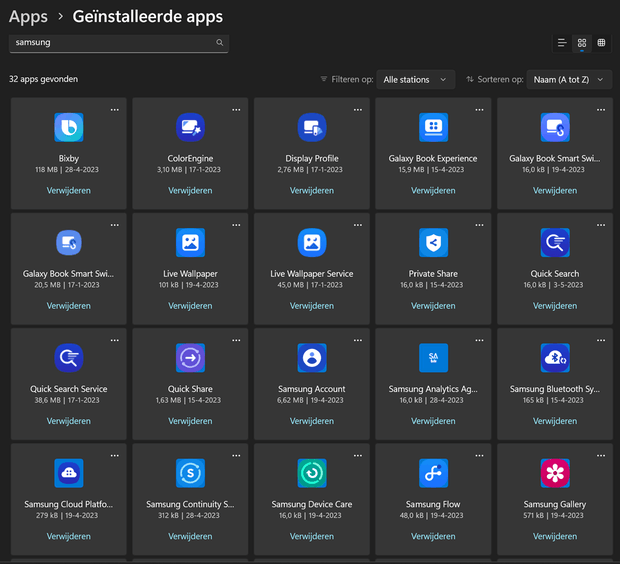Image resolution: width=620 pixels, height=564 pixels.
Task: Open more options for Samsung Flow
Action: (479, 455)
